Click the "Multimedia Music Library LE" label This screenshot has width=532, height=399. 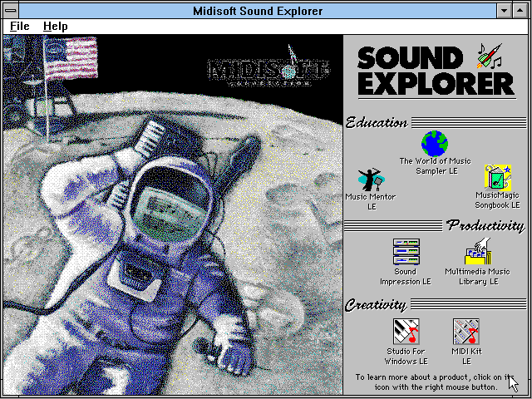(478, 277)
